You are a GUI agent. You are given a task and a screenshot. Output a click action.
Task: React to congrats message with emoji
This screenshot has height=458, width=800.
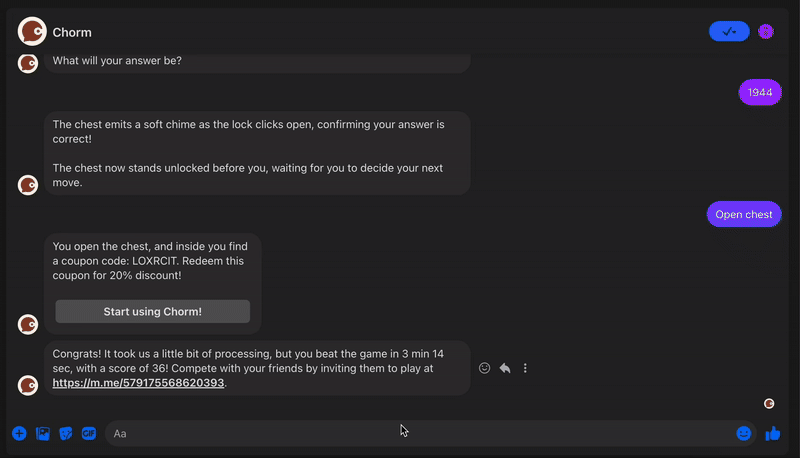(x=485, y=368)
